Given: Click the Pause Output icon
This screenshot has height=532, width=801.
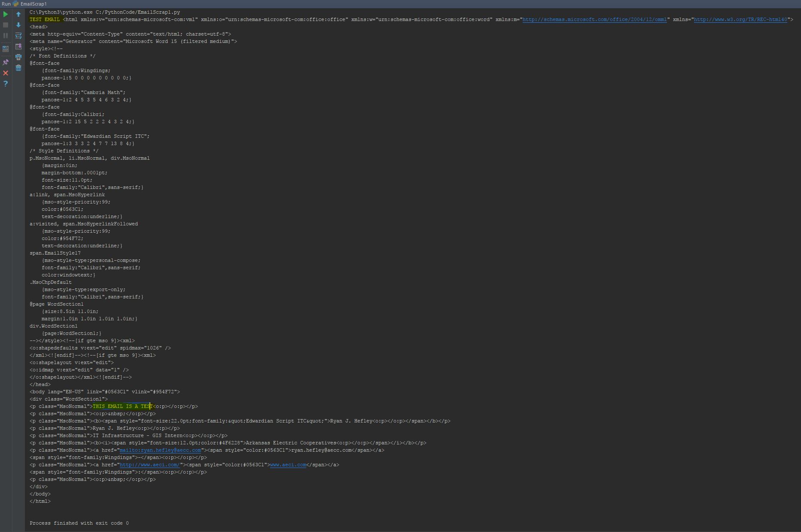Looking at the screenshot, I should pyautogui.click(x=6, y=36).
